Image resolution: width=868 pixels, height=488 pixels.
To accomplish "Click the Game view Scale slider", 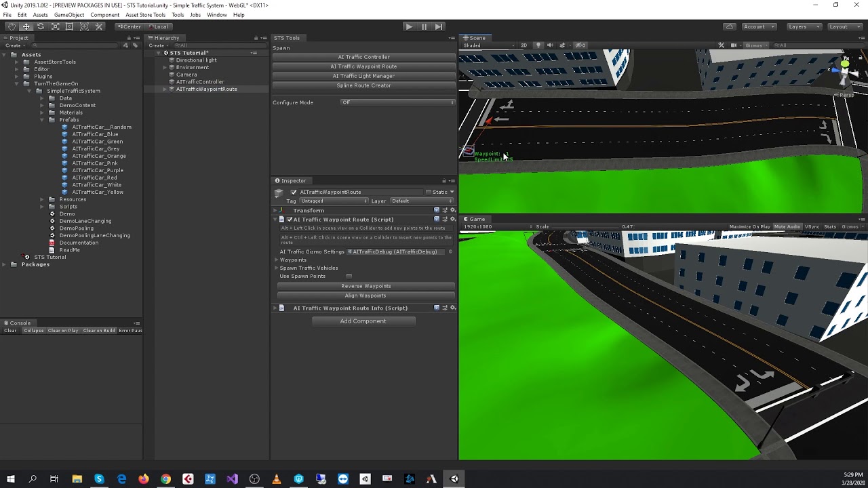I will pos(585,227).
